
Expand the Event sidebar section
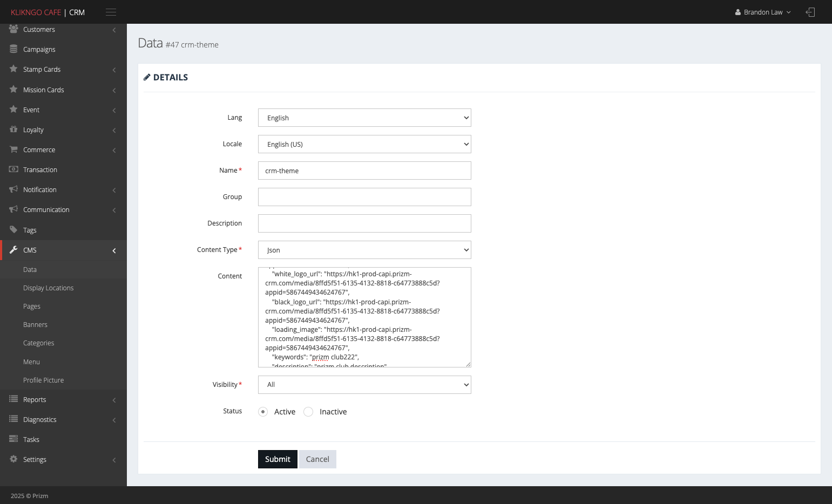point(64,110)
